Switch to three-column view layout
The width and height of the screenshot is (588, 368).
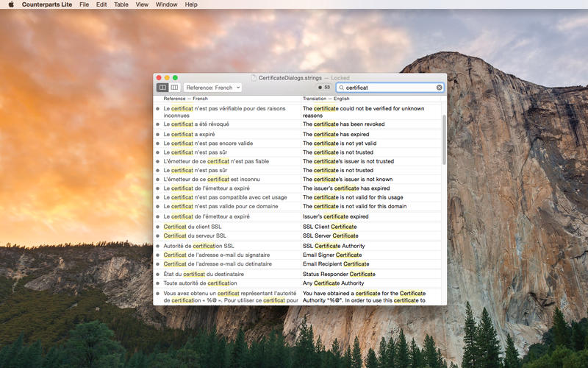tap(174, 88)
